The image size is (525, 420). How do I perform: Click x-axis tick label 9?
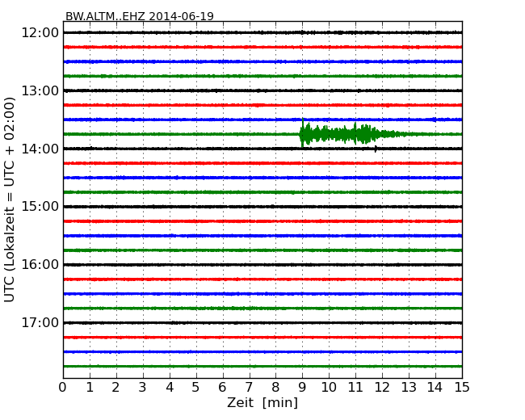click(302, 388)
